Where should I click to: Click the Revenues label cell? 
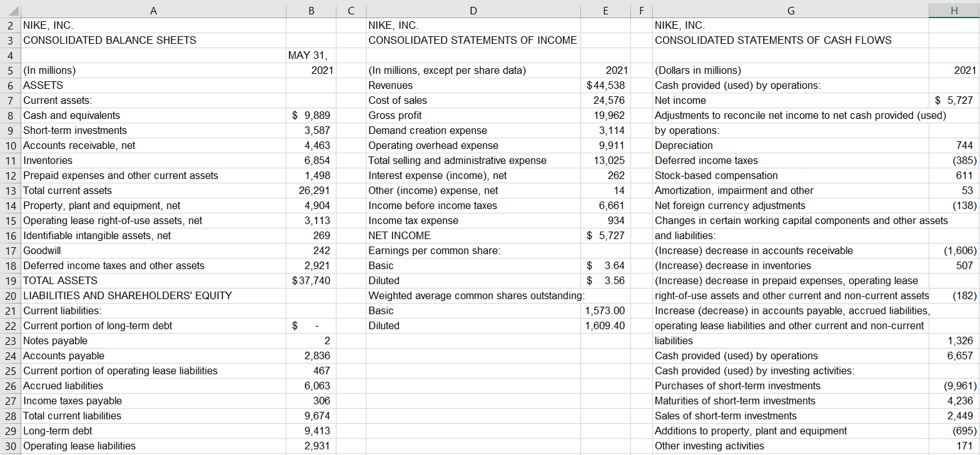pyautogui.click(x=473, y=85)
